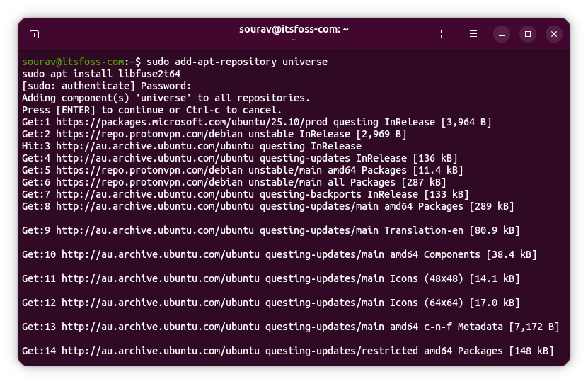The height and width of the screenshot is (384, 588).
Task: Close the terminal window
Action: (554, 34)
